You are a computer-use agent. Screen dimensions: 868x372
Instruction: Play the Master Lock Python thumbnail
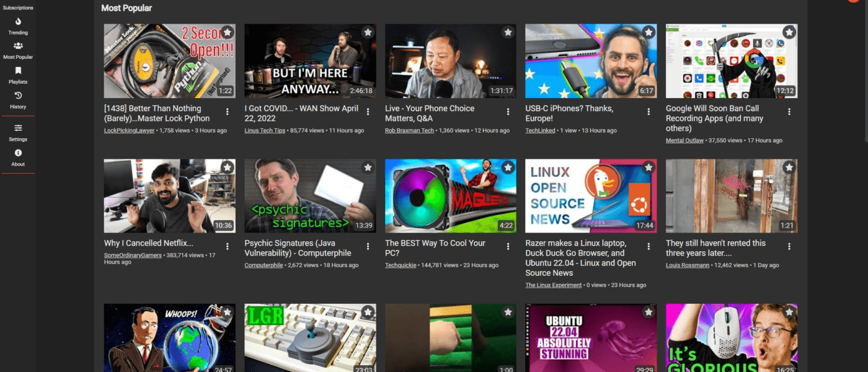(x=169, y=61)
